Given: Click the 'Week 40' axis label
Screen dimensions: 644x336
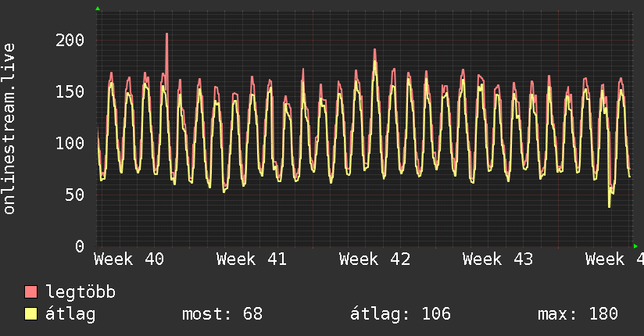Looking at the screenshot, I should click(129, 259).
